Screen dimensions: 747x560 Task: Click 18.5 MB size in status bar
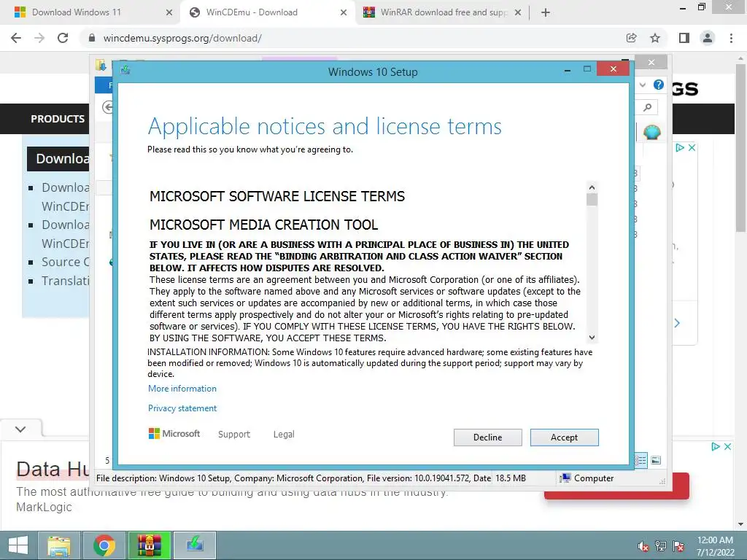510,478
